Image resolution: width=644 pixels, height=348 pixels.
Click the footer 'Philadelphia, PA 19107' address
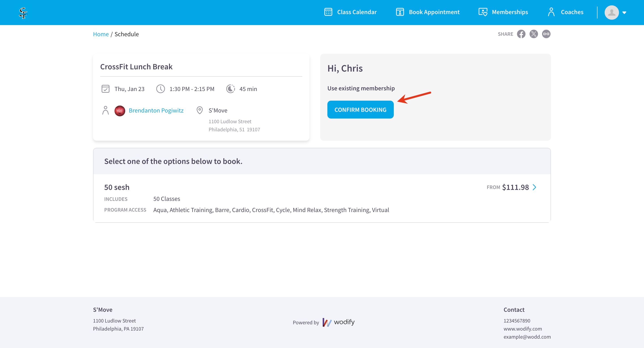tap(118, 329)
